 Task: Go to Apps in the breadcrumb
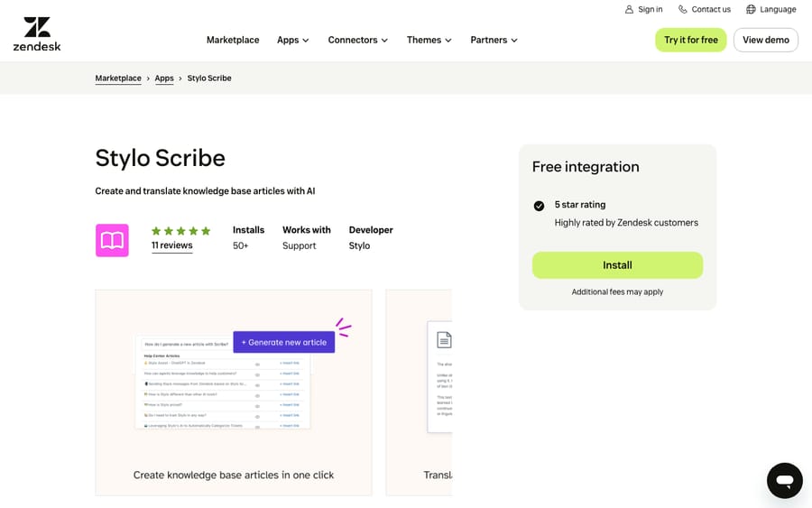[x=164, y=79]
